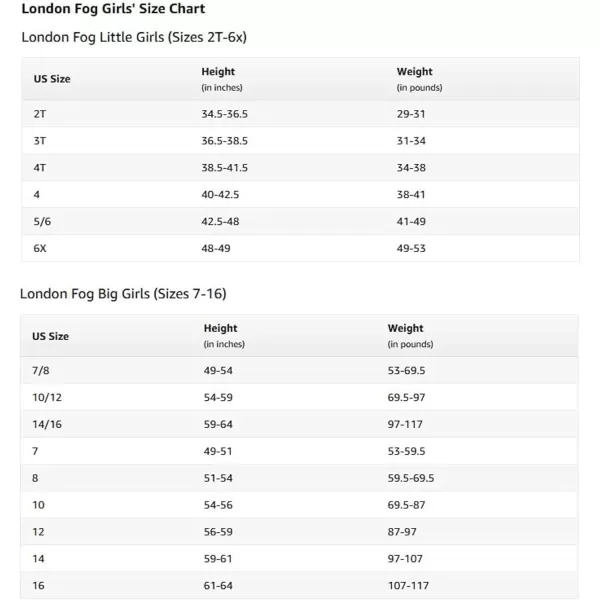Select the 107-117 weight value
Screen dimensions: 600x600
point(407,585)
